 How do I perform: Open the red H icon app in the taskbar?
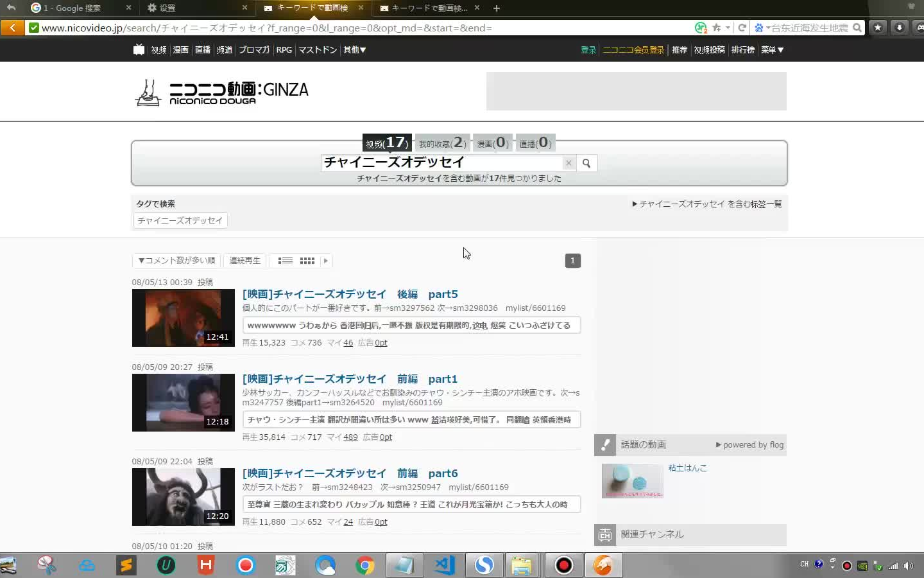(x=206, y=565)
